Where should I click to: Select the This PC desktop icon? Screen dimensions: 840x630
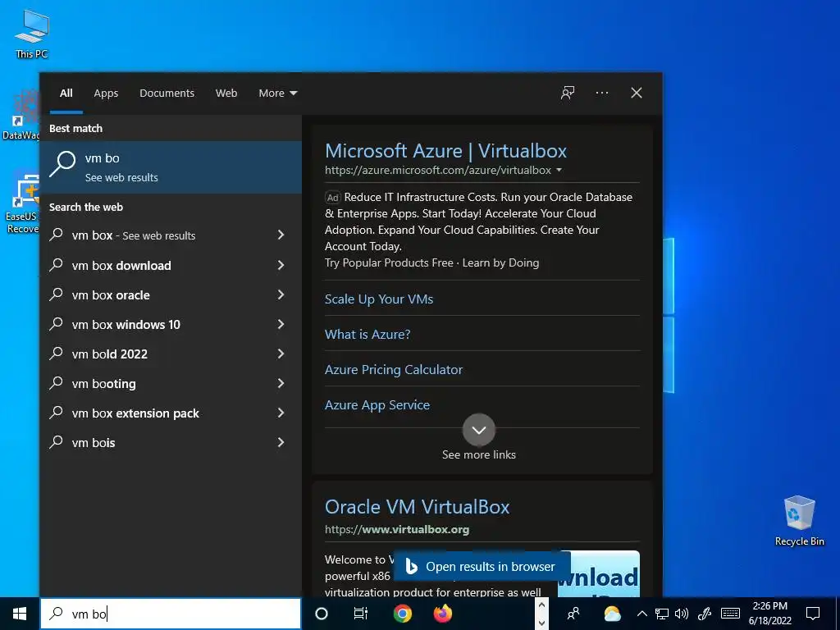click(x=32, y=34)
